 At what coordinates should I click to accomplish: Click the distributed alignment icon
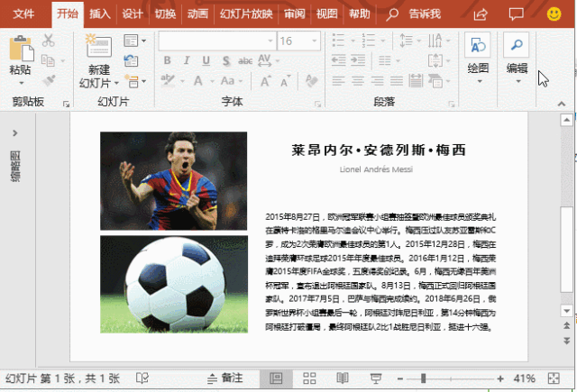pos(416,80)
